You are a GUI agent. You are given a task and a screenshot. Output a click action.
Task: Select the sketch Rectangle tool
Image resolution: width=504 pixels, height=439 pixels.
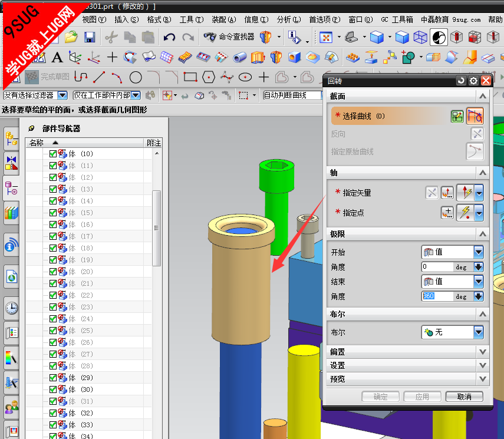pos(190,77)
